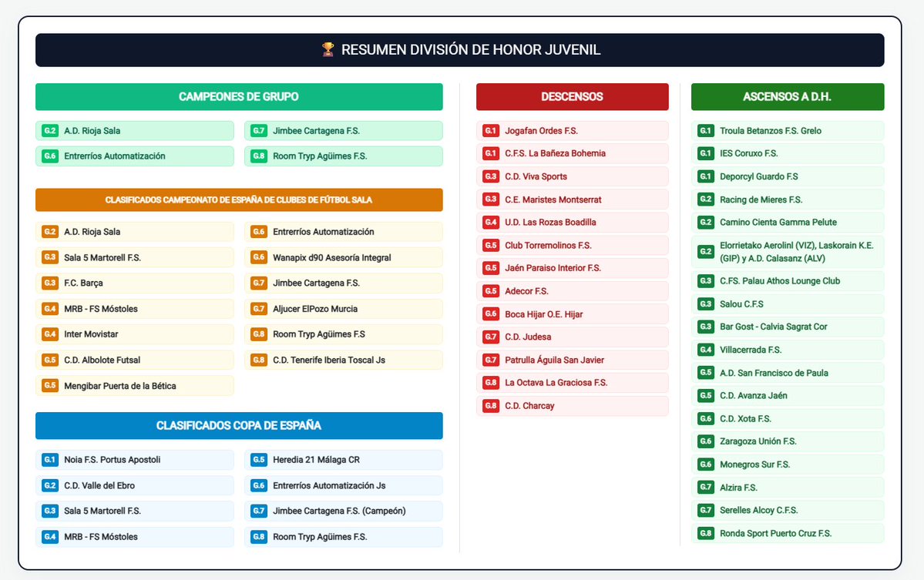Select C.D. Albolote Futsal
The width and height of the screenshot is (924, 580).
[x=134, y=360]
